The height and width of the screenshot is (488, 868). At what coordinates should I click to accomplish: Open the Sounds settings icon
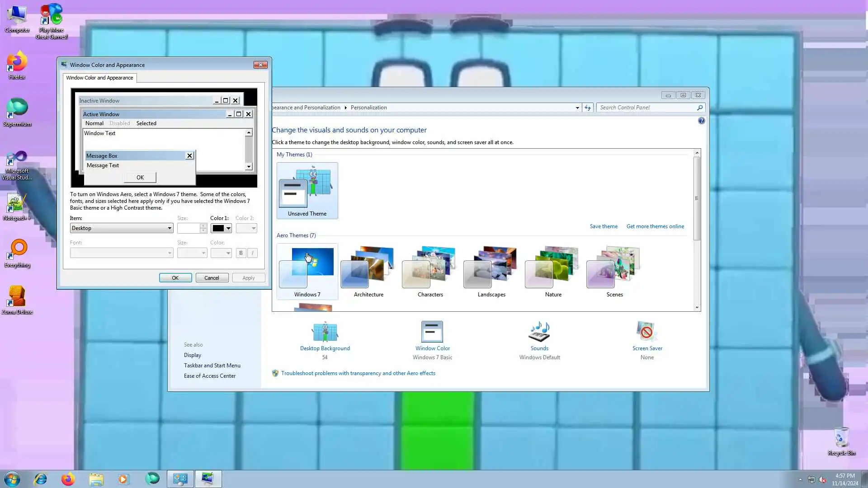tap(539, 332)
